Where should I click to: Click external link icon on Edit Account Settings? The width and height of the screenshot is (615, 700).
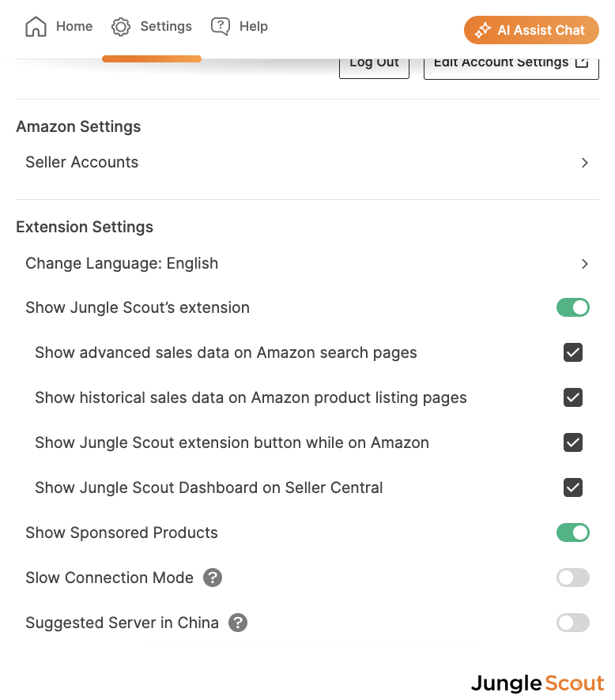pos(582,62)
